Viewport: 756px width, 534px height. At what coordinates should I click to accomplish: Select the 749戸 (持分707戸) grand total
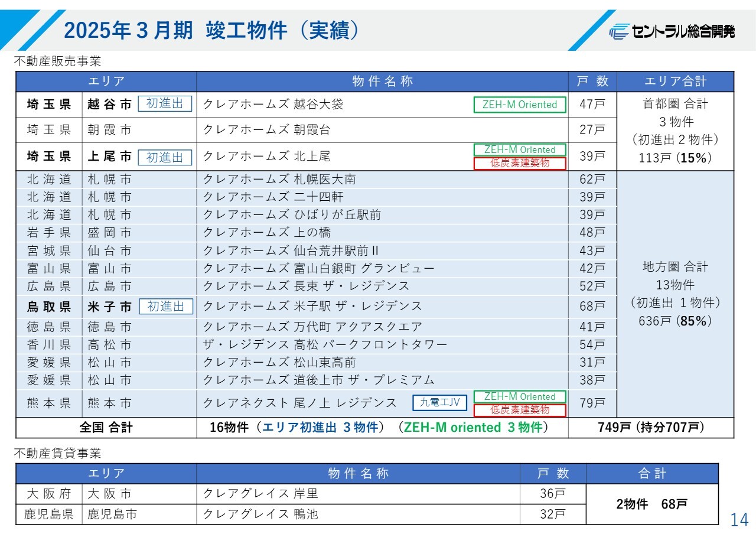(x=651, y=428)
